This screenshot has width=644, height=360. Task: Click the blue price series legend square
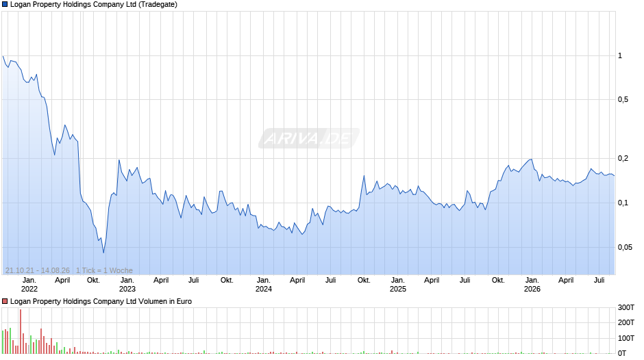tap(5, 5)
